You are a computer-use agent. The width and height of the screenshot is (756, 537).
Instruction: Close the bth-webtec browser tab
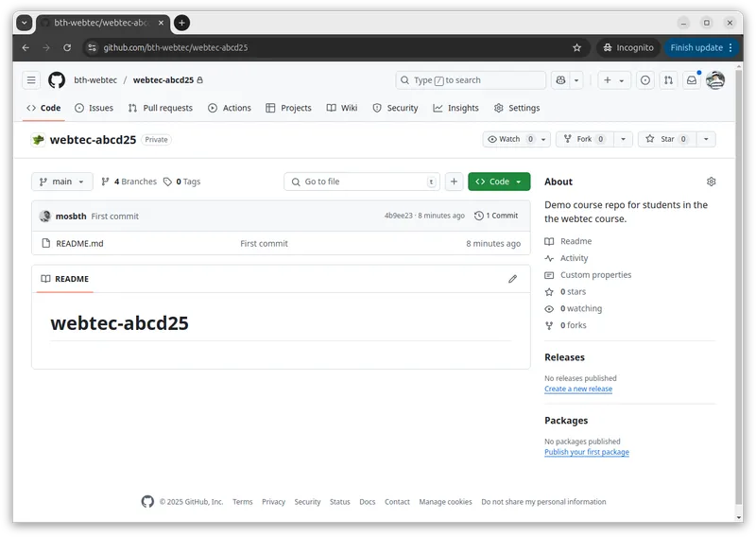point(161,23)
